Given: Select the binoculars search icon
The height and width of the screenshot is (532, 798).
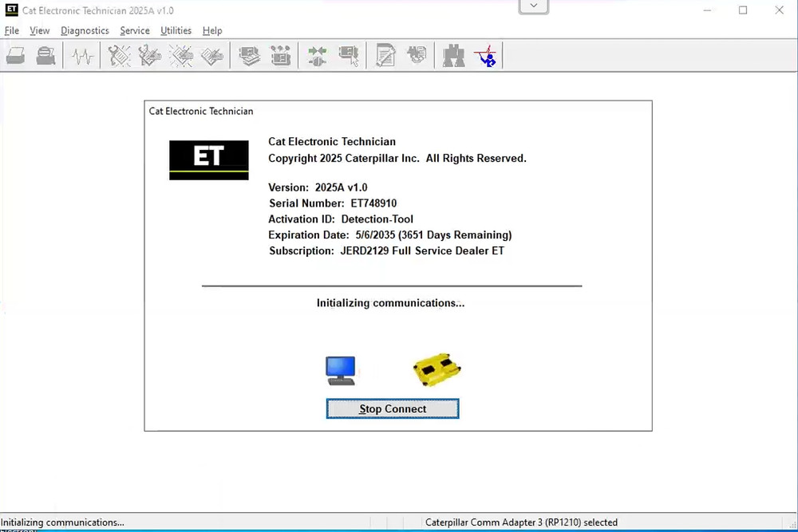Looking at the screenshot, I should pyautogui.click(x=452, y=55).
